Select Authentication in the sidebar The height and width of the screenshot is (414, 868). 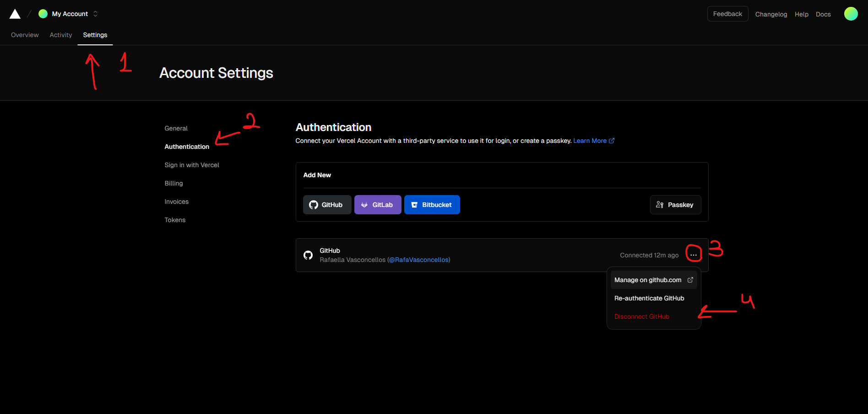pyautogui.click(x=187, y=147)
